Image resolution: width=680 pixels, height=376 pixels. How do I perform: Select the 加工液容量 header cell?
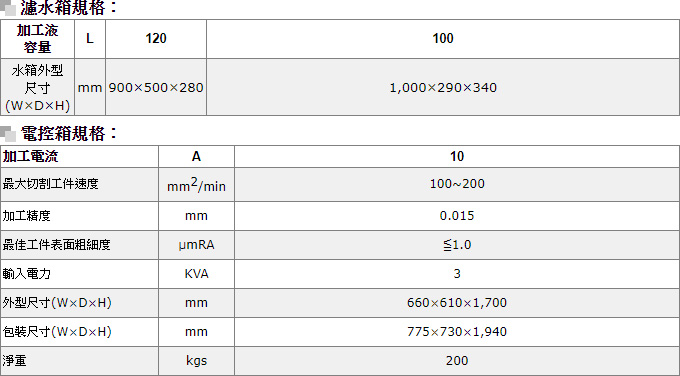(38, 39)
